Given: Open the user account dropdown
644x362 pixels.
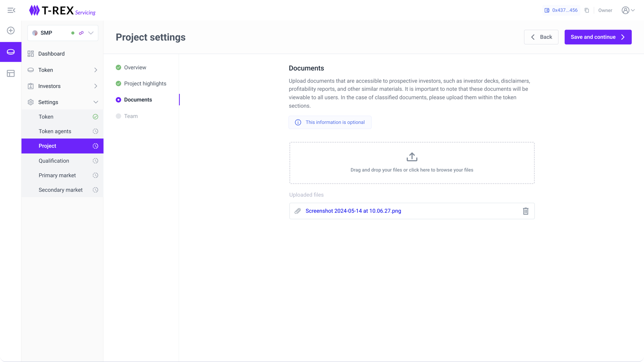Looking at the screenshot, I should [x=628, y=10].
